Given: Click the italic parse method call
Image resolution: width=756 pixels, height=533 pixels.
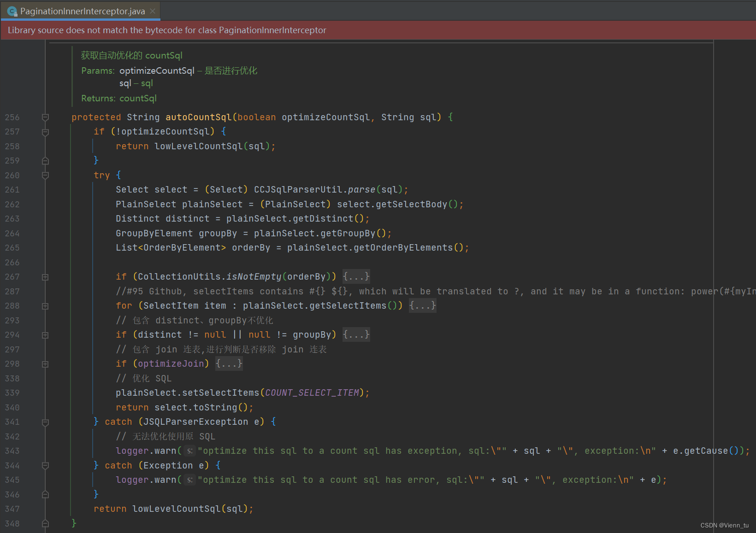Looking at the screenshot, I should tap(361, 189).
